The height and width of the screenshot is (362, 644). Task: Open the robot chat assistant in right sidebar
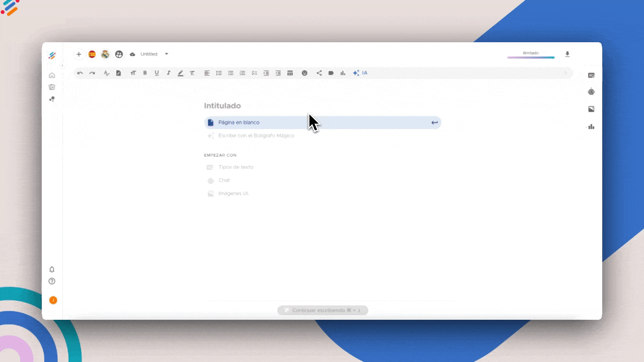(x=591, y=92)
